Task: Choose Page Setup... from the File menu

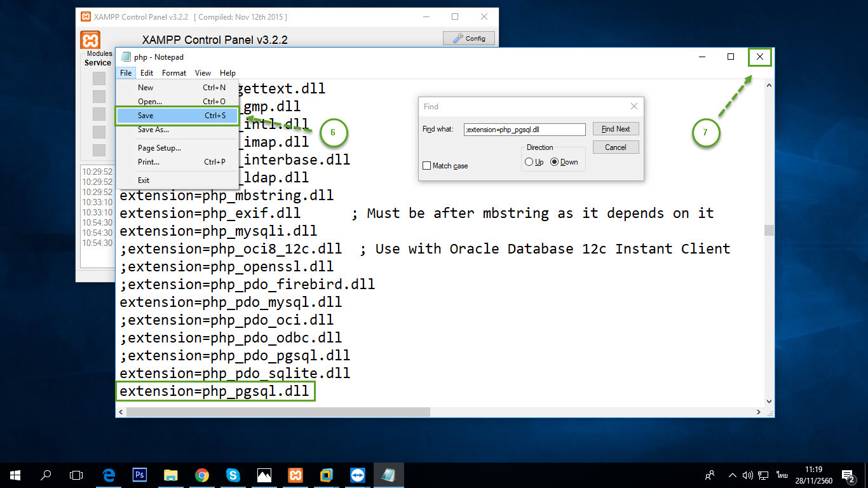Action: click(x=177, y=148)
